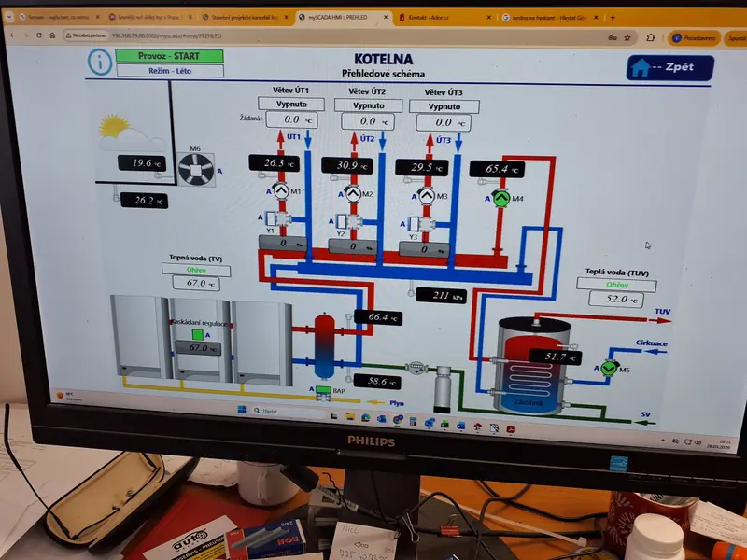Switch to the bedna na hydrant Google tab
The width and height of the screenshot is (747, 560).
pyautogui.click(x=550, y=18)
